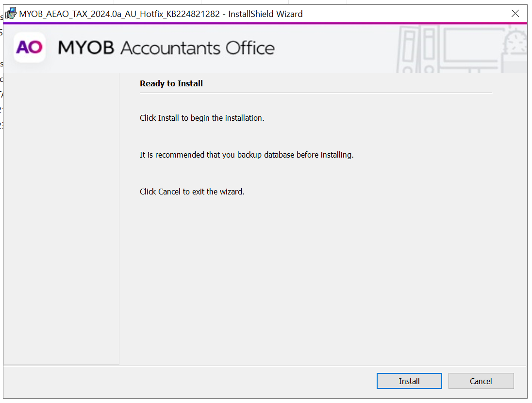
Task: Click the 'Click Cancel to exit' text
Action: [x=192, y=192]
